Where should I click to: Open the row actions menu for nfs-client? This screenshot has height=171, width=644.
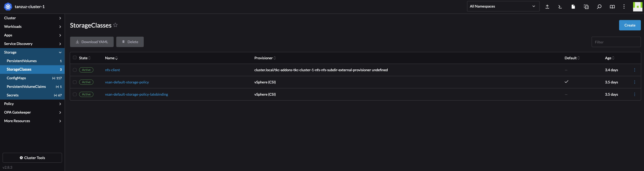(635, 70)
